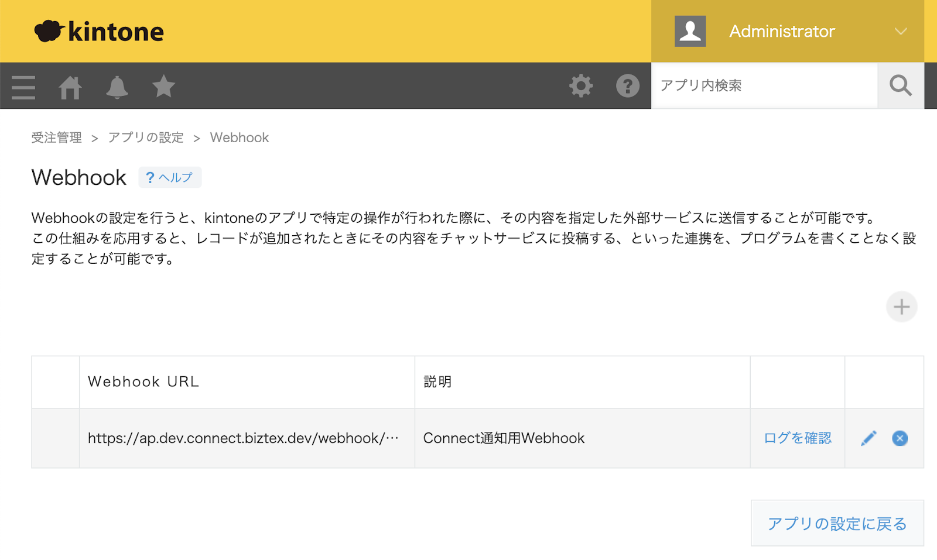
Task: Click アプリの設定に戻る button
Action: pos(837,523)
